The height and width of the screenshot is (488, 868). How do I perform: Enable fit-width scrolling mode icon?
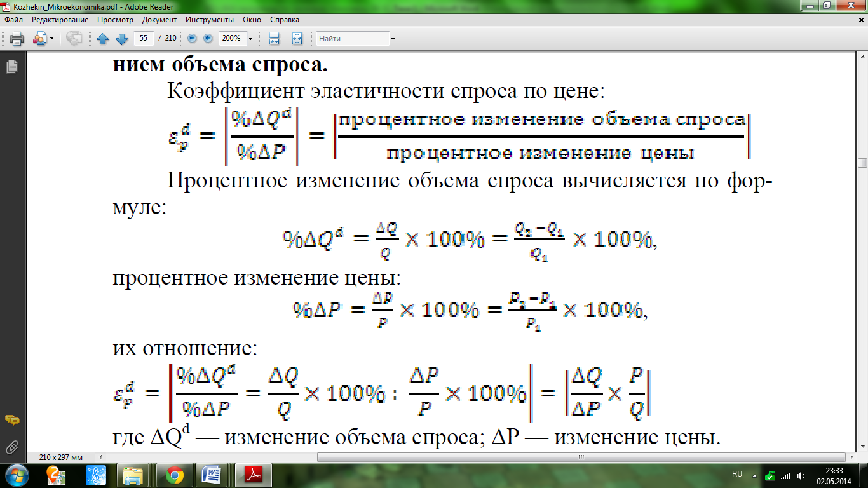tap(275, 39)
